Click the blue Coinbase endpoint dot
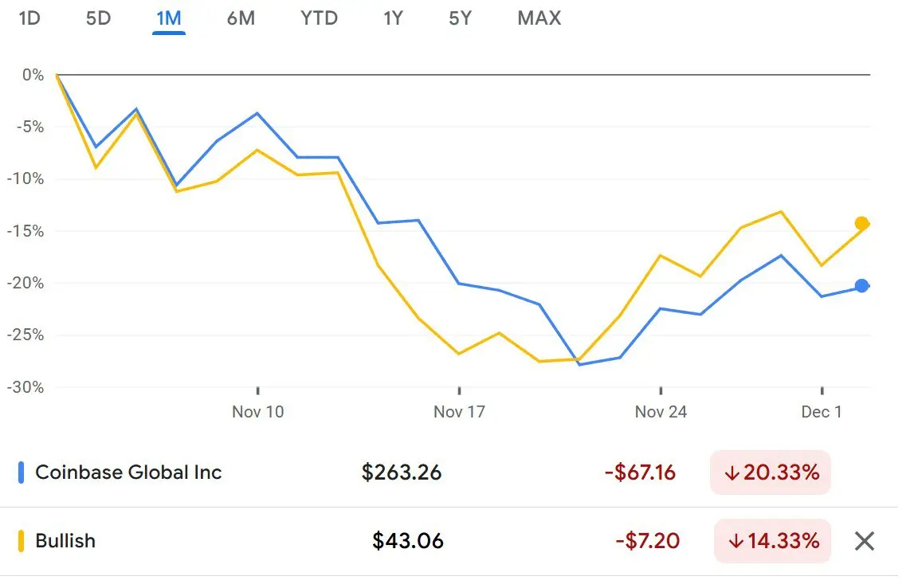Viewport: 914px width, 588px height. [861, 286]
